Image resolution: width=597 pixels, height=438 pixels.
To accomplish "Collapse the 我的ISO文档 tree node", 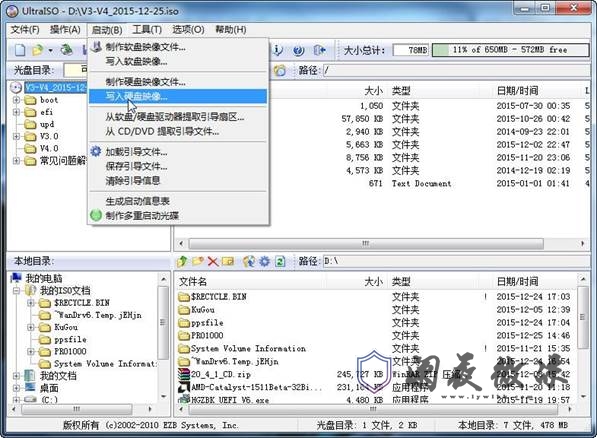I will (x=16, y=291).
